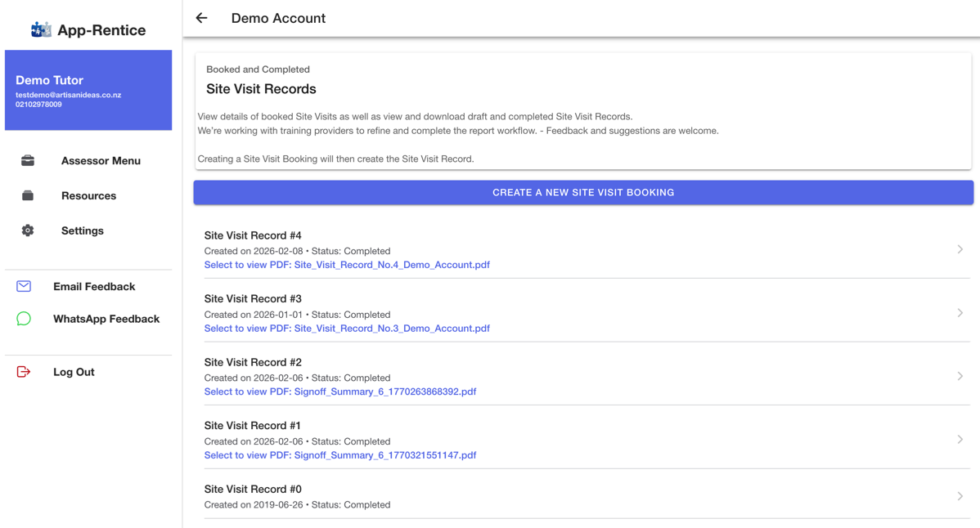This screenshot has width=980, height=528.
Task: Click the Log Out exit icon
Action: pyautogui.click(x=24, y=372)
